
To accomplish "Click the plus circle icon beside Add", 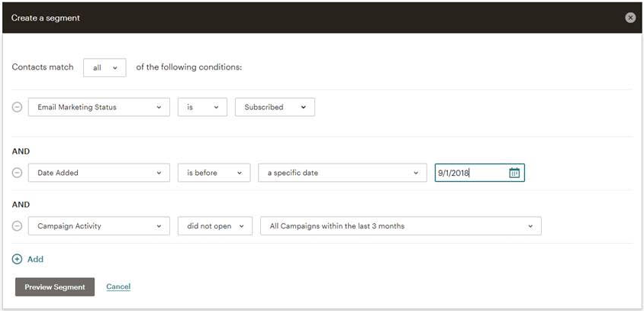I will coord(17,259).
